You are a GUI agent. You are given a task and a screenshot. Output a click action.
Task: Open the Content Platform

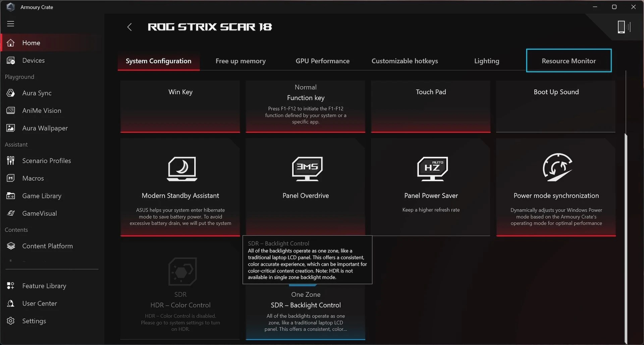(x=47, y=246)
